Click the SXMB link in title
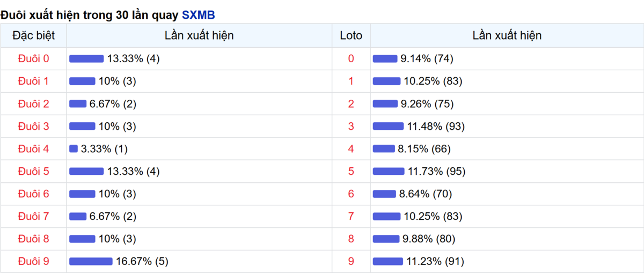Viewport: 644px width, 273px height. pos(198,15)
